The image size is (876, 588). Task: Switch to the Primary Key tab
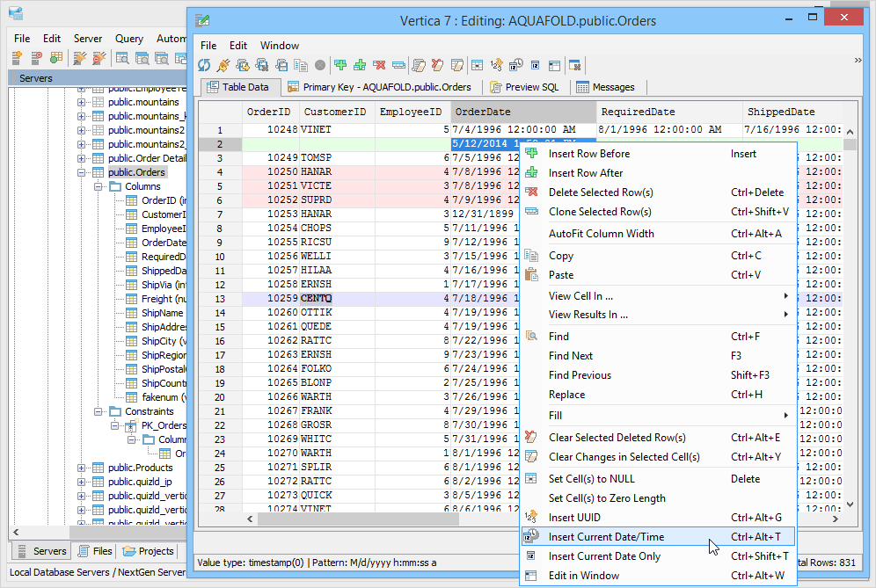380,87
